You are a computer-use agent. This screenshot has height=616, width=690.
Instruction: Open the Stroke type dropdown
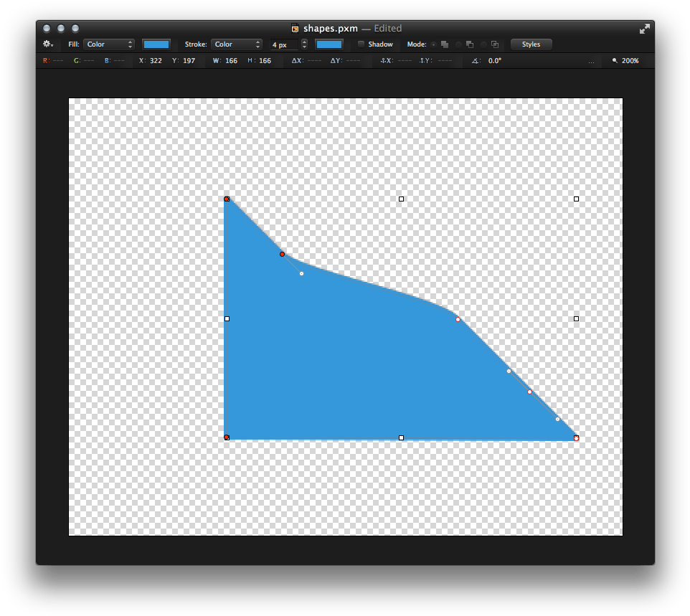click(x=236, y=44)
